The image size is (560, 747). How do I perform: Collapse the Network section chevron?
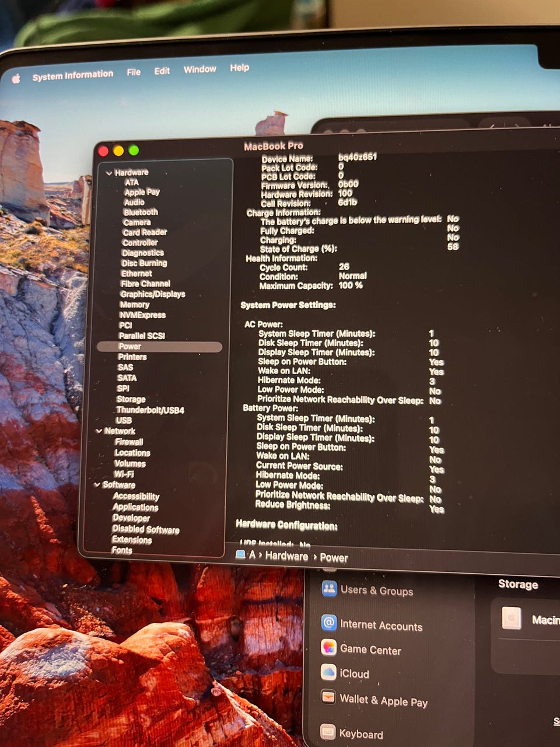pyautogui.click(x=99, y=431)
